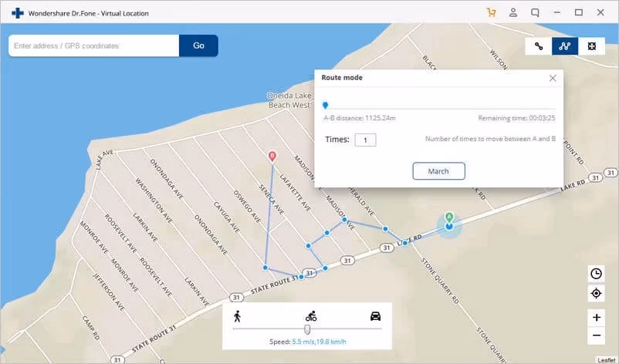
Task: Click the address / GPS coordinates field
Action: pos(94,46)
